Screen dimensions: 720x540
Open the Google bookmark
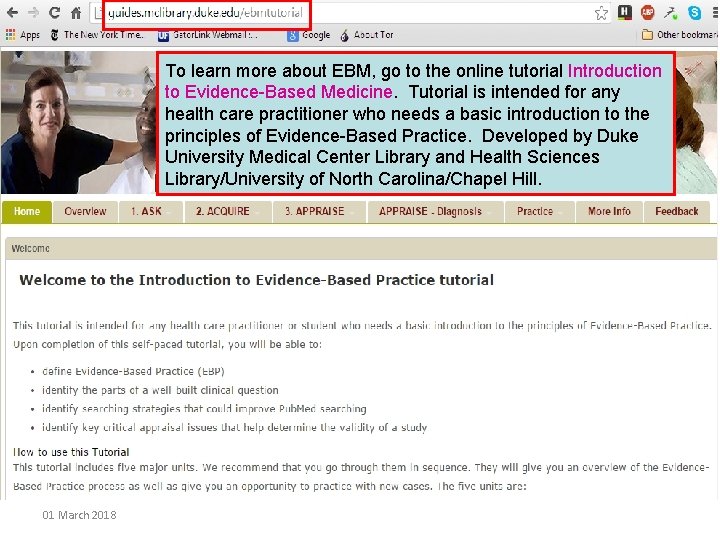tap(309, 35)
